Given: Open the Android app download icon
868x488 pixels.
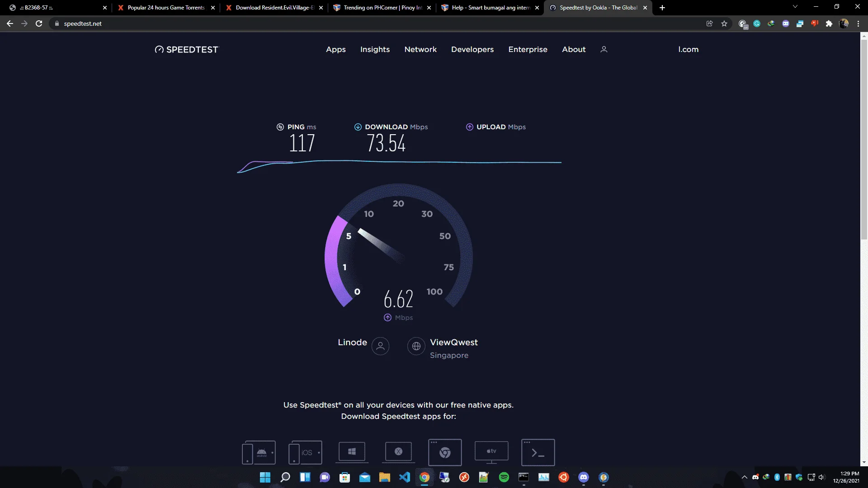Looking at the screenshot, I should pyautogui.click(x=259, y=452).
